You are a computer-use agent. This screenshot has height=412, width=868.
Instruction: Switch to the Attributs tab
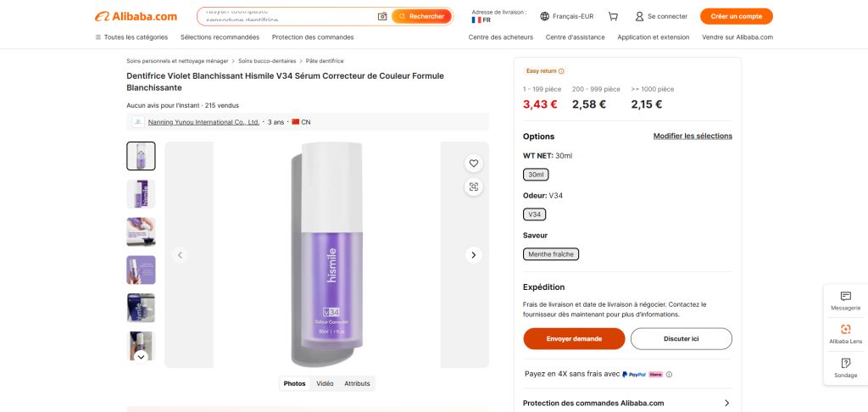click(357, 383)
